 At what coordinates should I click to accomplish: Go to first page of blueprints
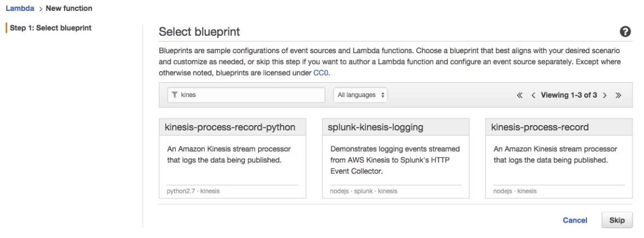[x=519, y=95]
